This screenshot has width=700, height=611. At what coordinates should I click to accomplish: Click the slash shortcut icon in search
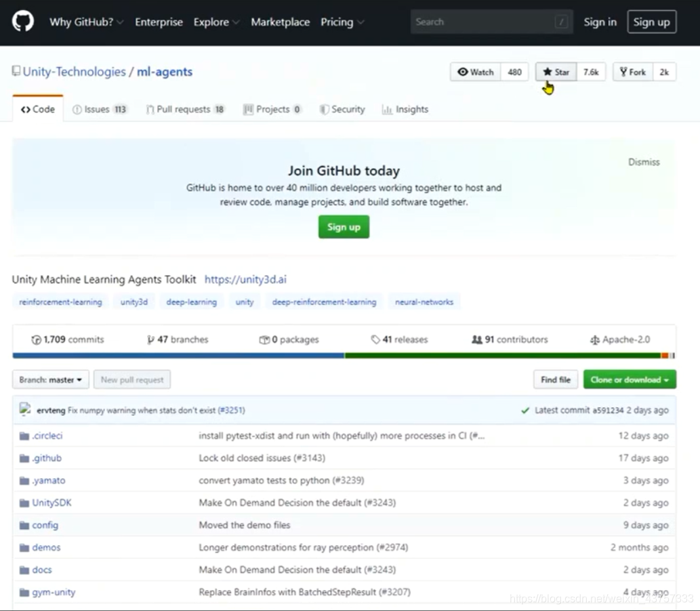561,22
